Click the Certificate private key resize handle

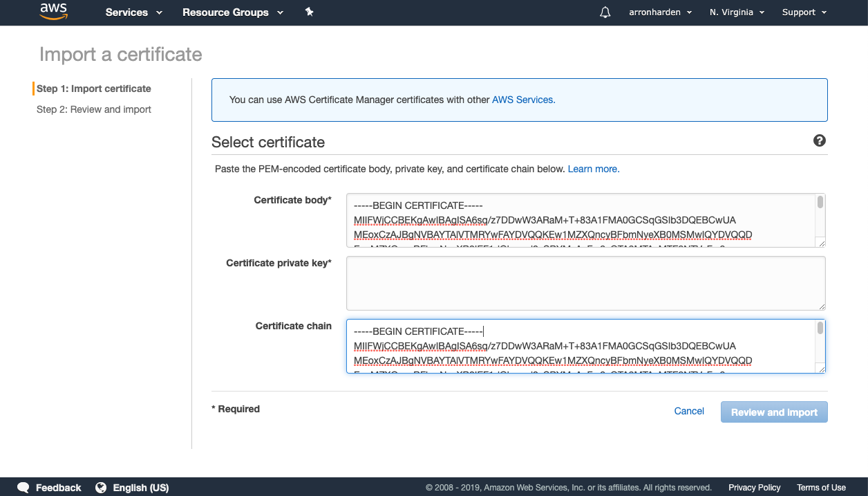coord(820,305)
